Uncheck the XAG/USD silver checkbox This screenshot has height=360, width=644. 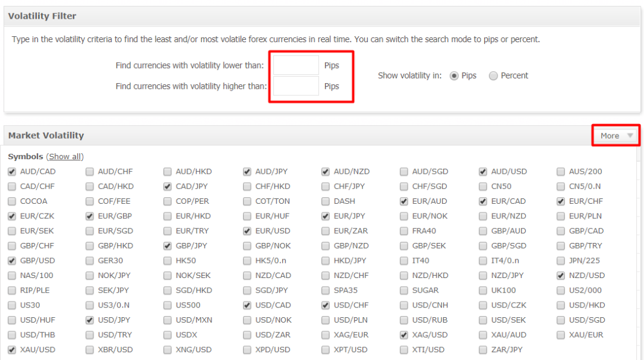(404, 335)
